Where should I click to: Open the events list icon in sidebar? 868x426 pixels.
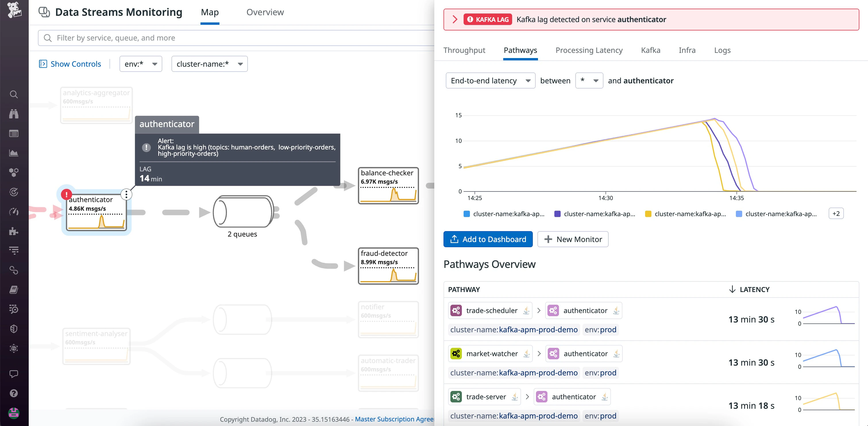pyautogui.click(x=14, y=134)
